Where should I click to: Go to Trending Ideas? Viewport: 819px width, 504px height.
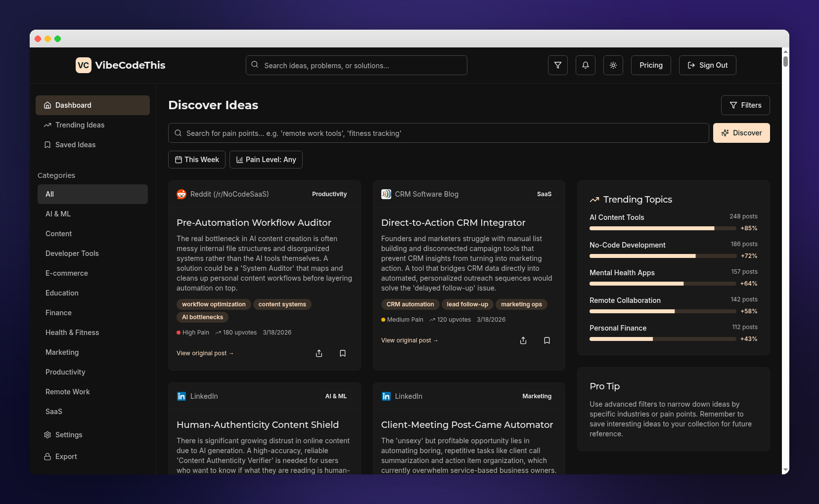pyautogui.click(x=92, y=125)
